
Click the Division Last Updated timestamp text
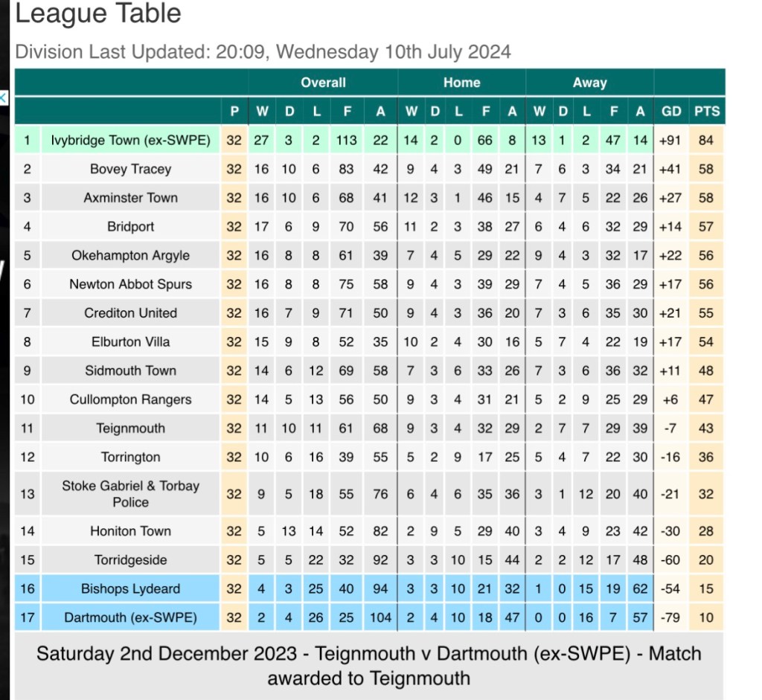tap(263, 52)
